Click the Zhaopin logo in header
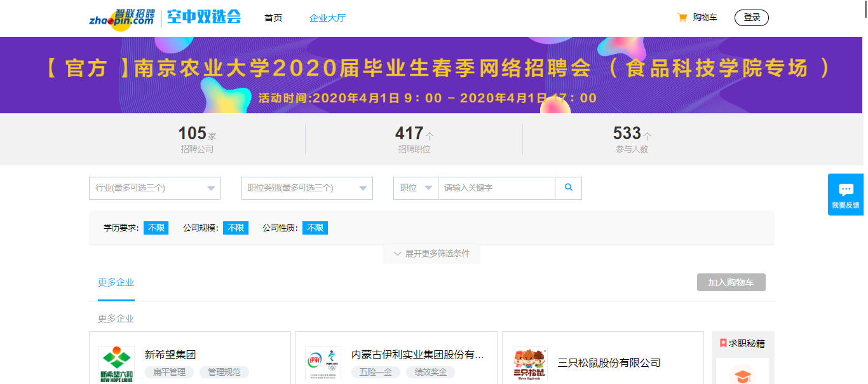Image resolution: width=868 pixels, height=384 pixels. coord(122,18)
